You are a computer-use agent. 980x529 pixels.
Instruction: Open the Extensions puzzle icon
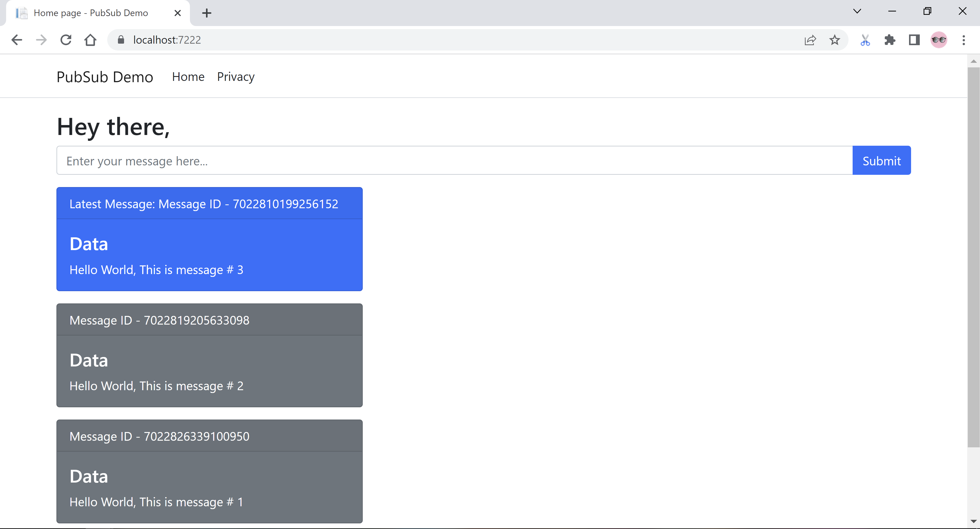point(890,40)
